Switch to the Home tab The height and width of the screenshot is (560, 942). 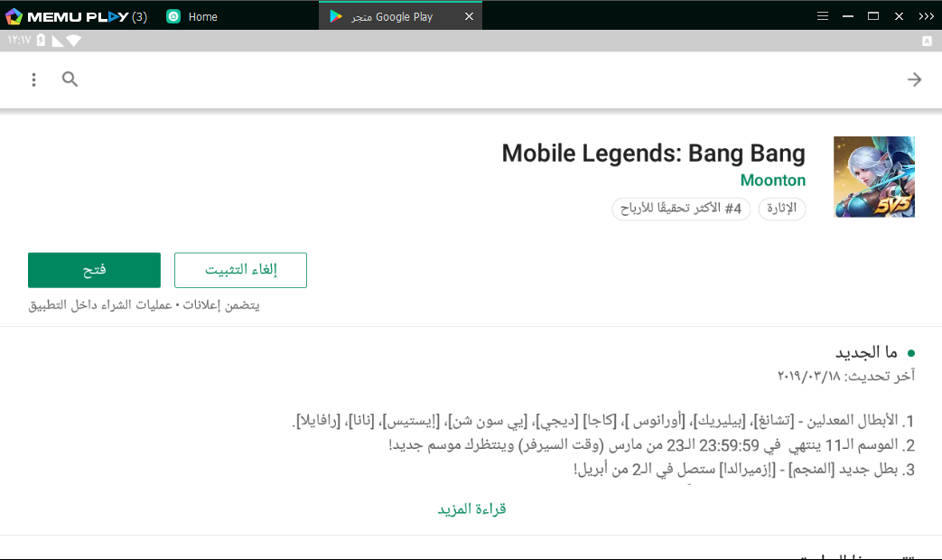(x=191, y=15)
